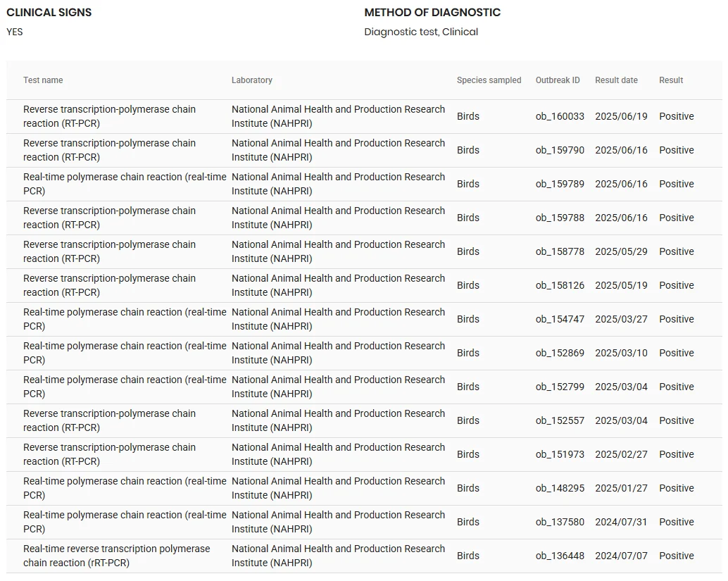This screenshot has height=581, width=728.
Task: Select outbreak ID ob_136448
Action: coord(560,556)
